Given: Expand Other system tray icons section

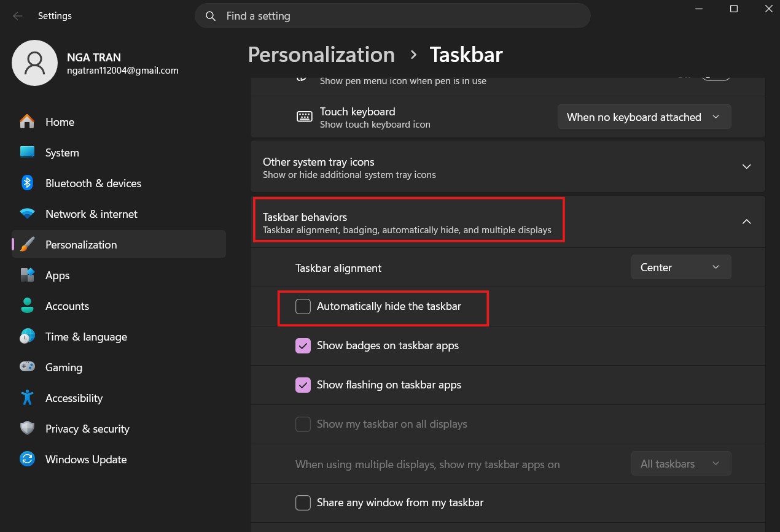Looking at the screenshot, I should click(746, 167).
